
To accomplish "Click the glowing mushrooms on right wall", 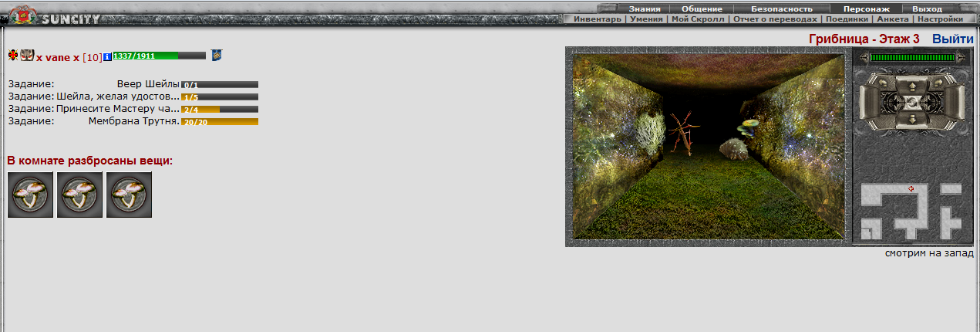I will coord(746,127).
